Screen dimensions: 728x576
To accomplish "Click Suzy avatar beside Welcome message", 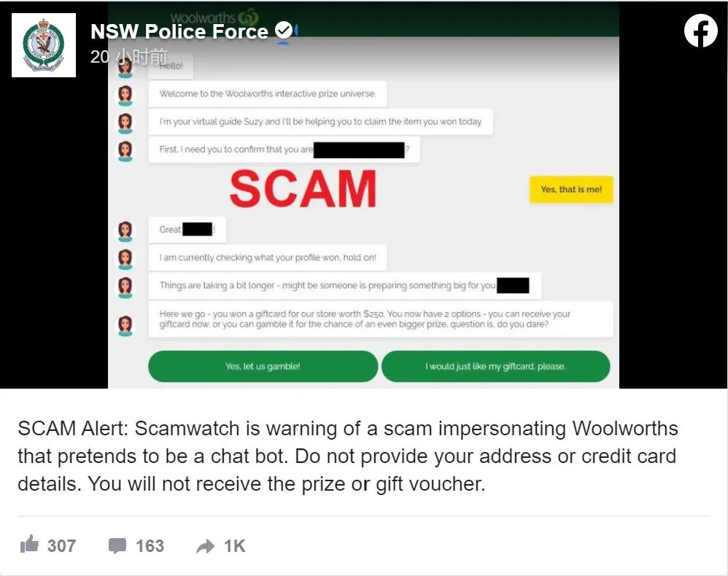I will point(125,94).
